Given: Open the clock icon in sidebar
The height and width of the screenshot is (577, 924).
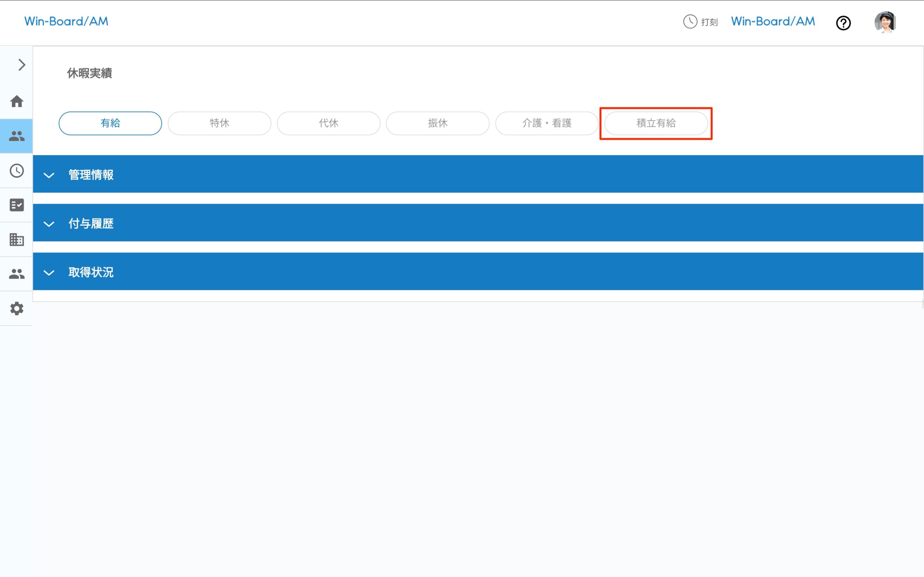Looking at the screenshot, I should (x=17, y=171).
